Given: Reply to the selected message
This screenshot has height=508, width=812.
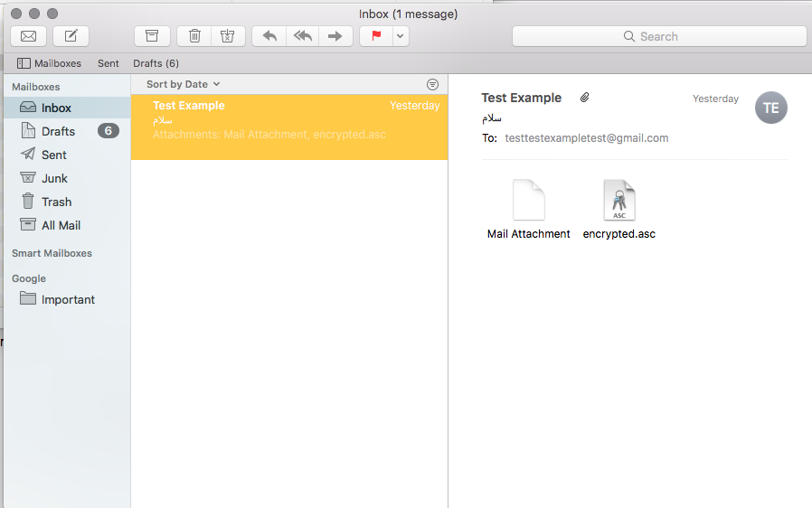Looking at the screenshot, I should coord(269,36).
